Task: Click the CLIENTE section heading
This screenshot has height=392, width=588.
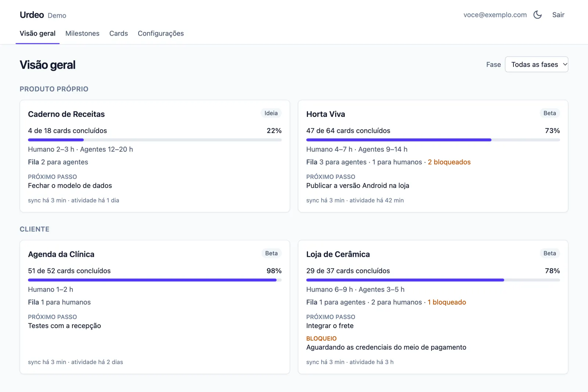Action: coord(35,229)
